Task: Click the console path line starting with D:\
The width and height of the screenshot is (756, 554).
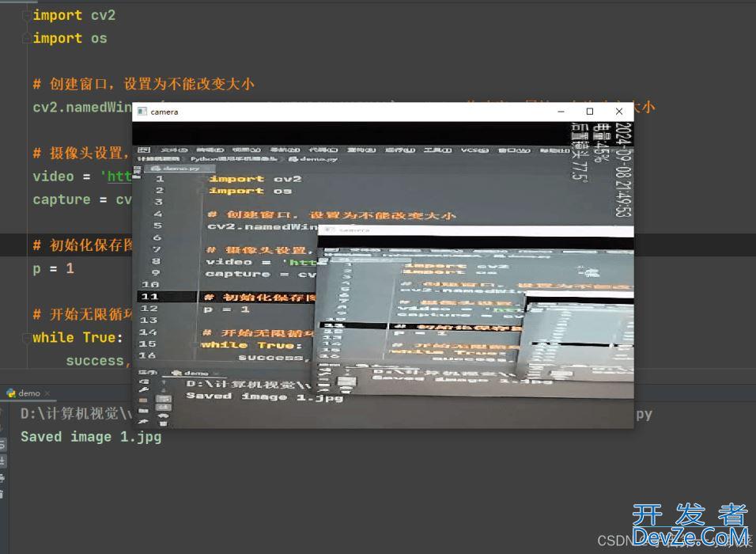Action: [x=77, y=414]
